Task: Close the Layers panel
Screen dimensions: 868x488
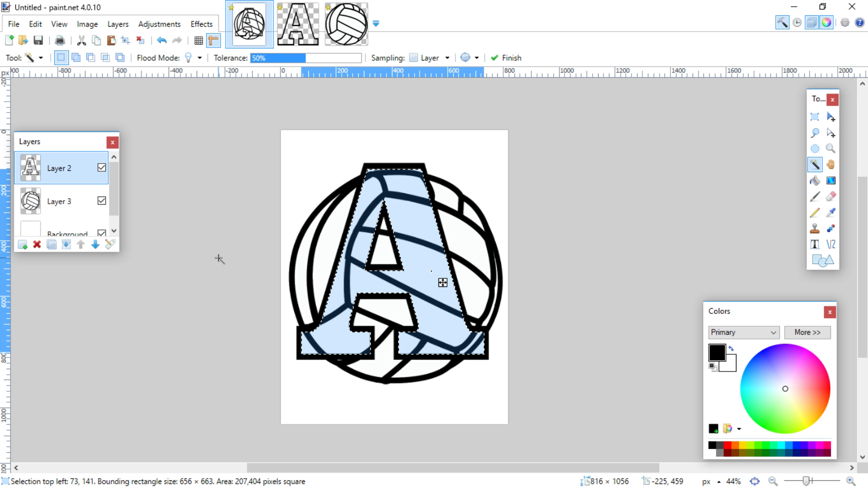Action: [x=113, y=142]
